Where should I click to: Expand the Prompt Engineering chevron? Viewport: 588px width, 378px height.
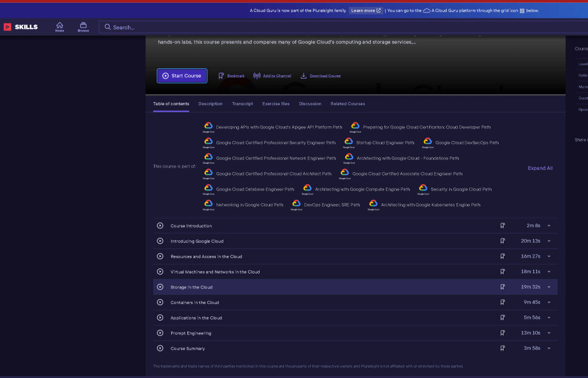pos(549,333)
